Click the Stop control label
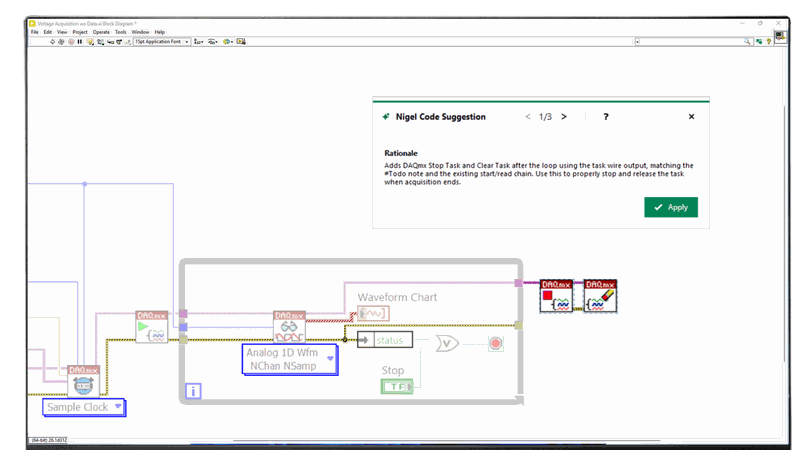 392,370
